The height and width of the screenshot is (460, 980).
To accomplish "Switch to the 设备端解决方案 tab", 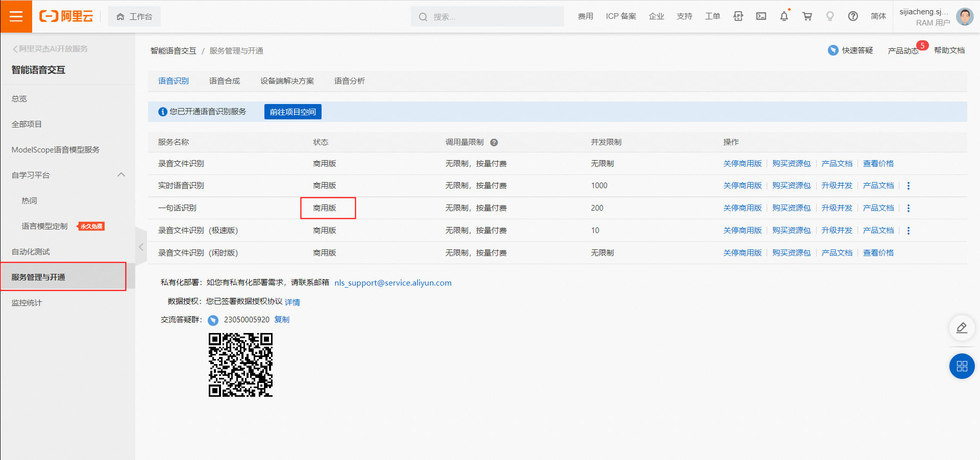I will click(287, 81).
